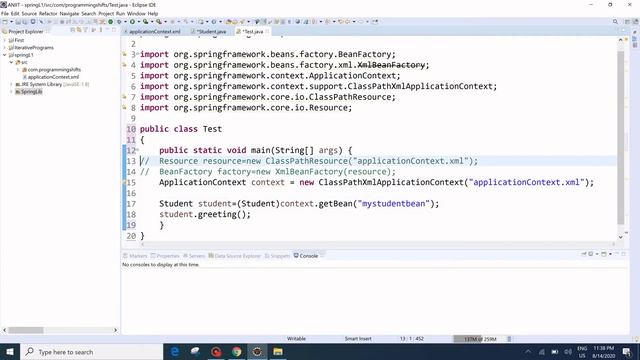640x360 pixels.
Task: Click the volume icon in system tray
Action: tap(568, 351)
